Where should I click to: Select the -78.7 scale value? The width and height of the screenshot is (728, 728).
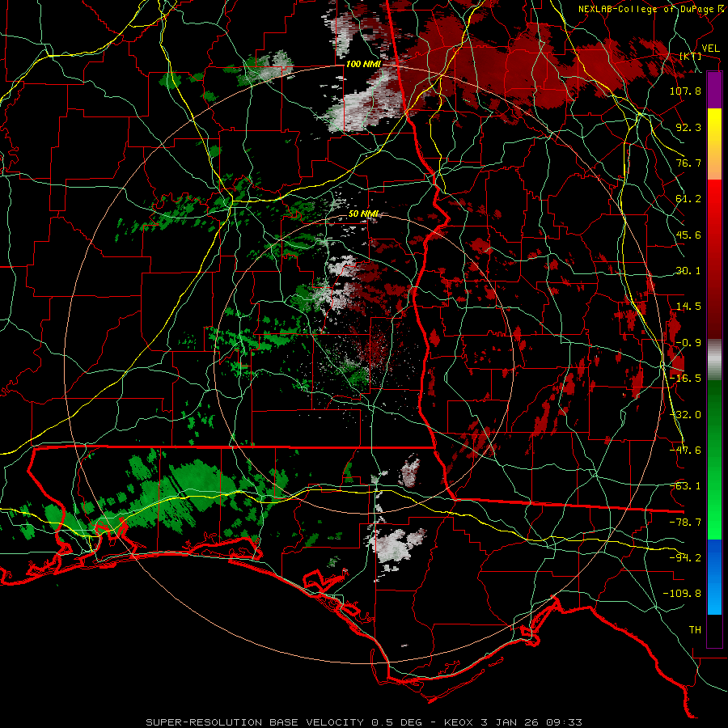point(685,523)
